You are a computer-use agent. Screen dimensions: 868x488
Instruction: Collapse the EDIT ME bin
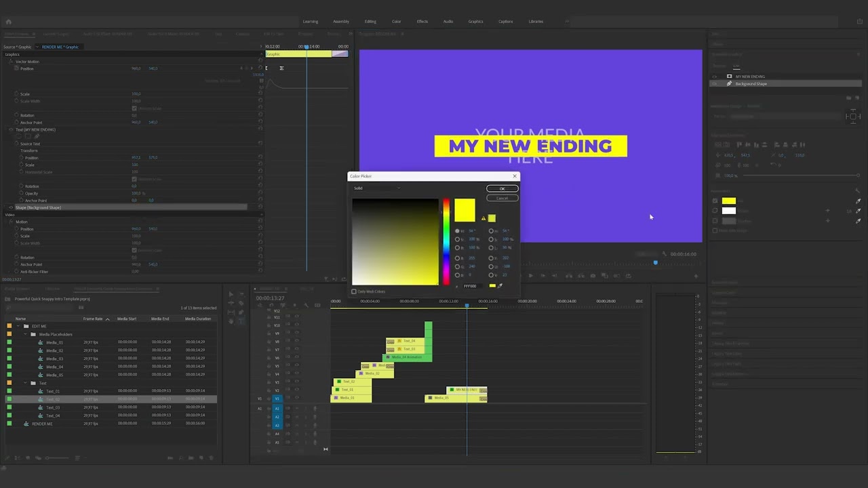18,326
